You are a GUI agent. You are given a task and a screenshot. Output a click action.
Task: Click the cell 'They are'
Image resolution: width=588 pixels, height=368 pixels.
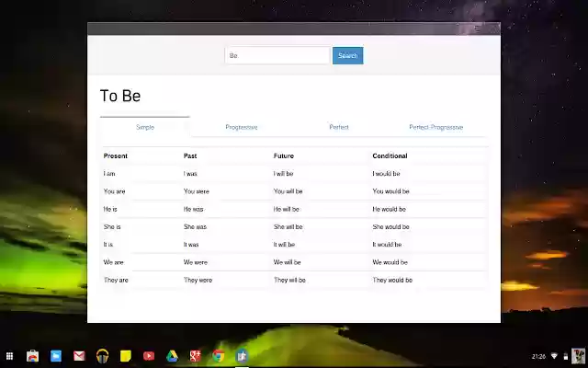(x=116, y=280)
